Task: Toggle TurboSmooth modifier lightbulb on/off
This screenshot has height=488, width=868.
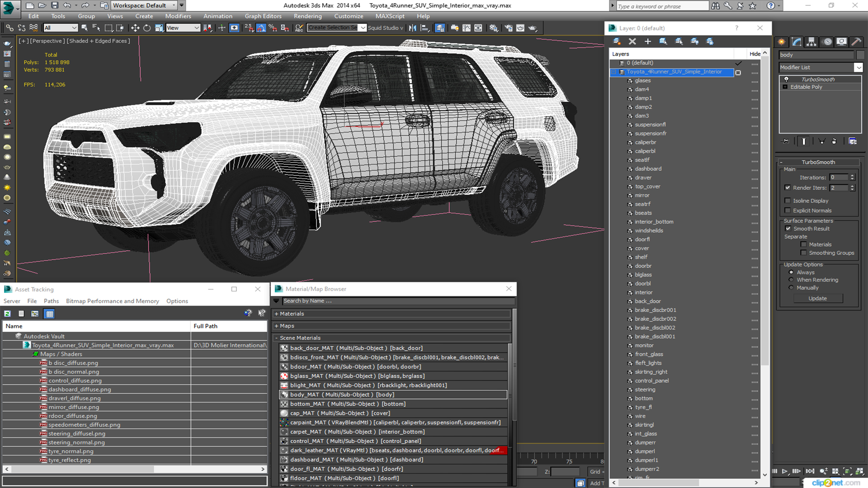Action: click(x=786, y=79)
